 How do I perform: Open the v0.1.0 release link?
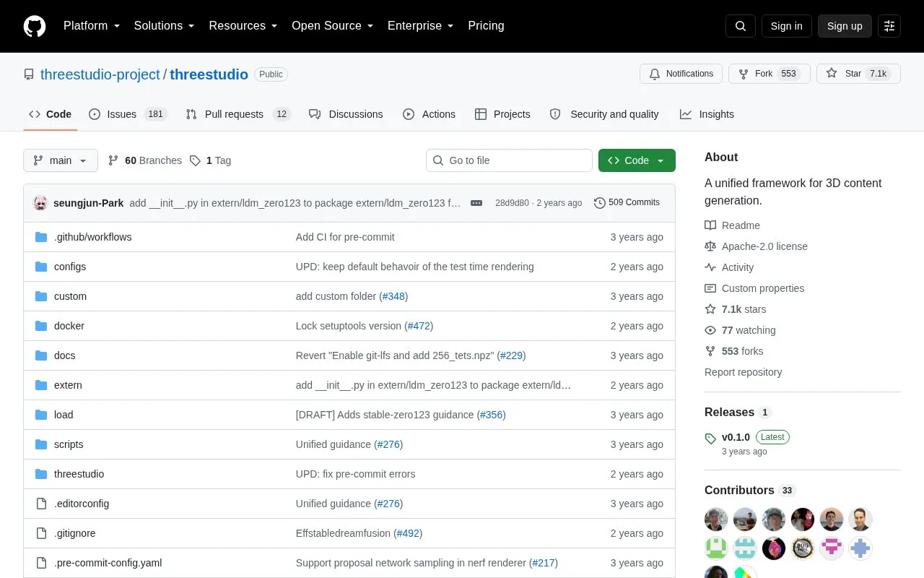pyautogui.click(x=736, y=437)
